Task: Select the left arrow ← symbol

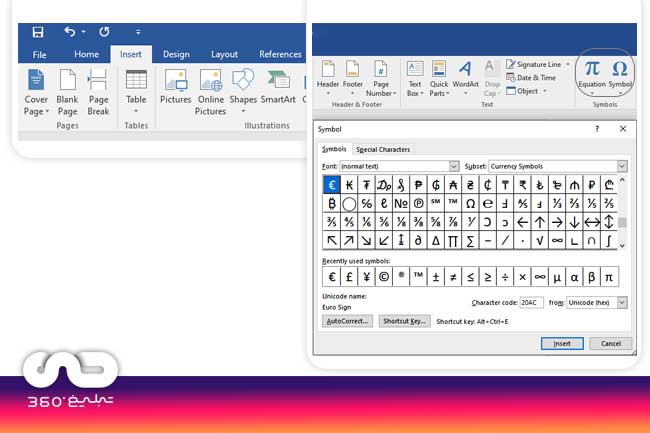Action: (522, 222)
